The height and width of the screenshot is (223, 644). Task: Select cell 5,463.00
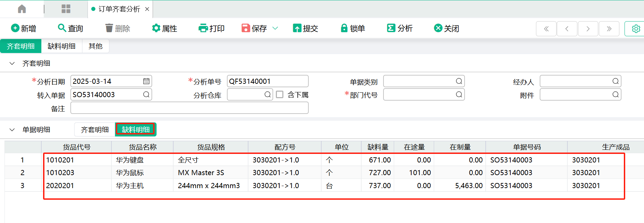coord(460,186)
